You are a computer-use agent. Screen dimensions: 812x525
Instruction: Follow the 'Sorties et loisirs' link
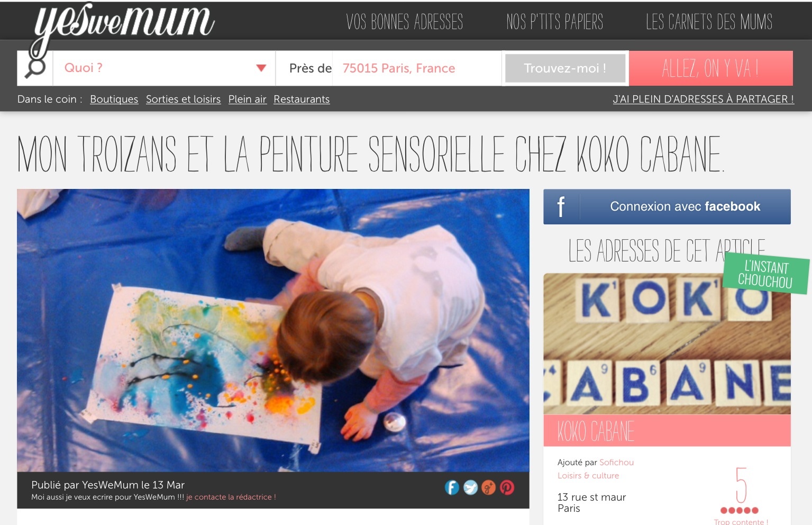point(183,99)
